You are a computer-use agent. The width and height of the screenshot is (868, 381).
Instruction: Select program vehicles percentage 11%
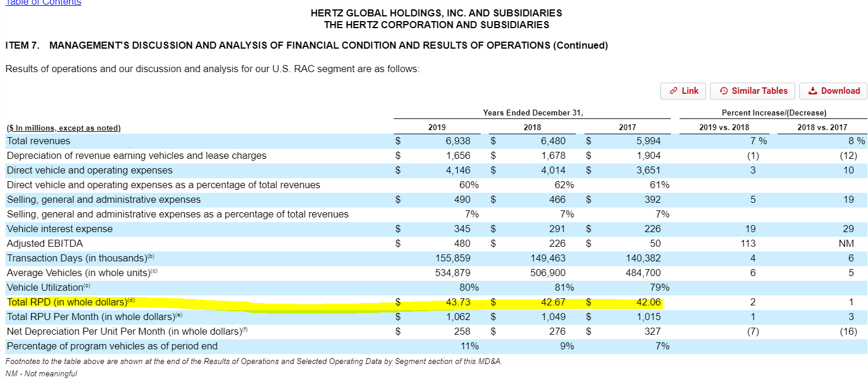[x=470, y=346]
